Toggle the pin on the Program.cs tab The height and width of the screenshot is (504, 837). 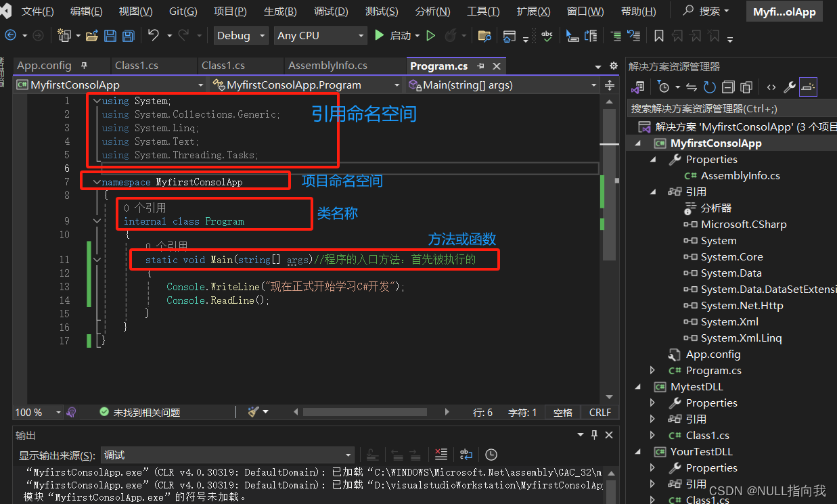click(x=480, y=66)
